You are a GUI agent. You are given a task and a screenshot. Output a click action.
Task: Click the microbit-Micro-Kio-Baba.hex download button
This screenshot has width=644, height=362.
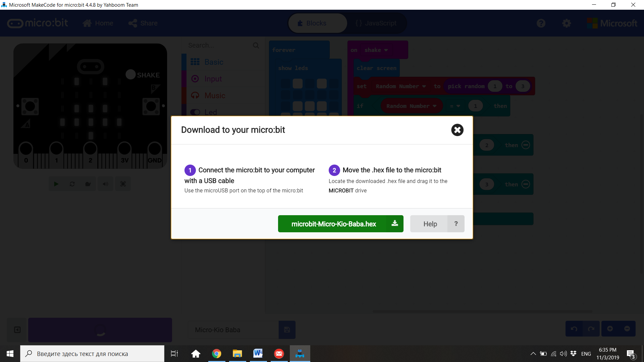click(x=334, y=224)
